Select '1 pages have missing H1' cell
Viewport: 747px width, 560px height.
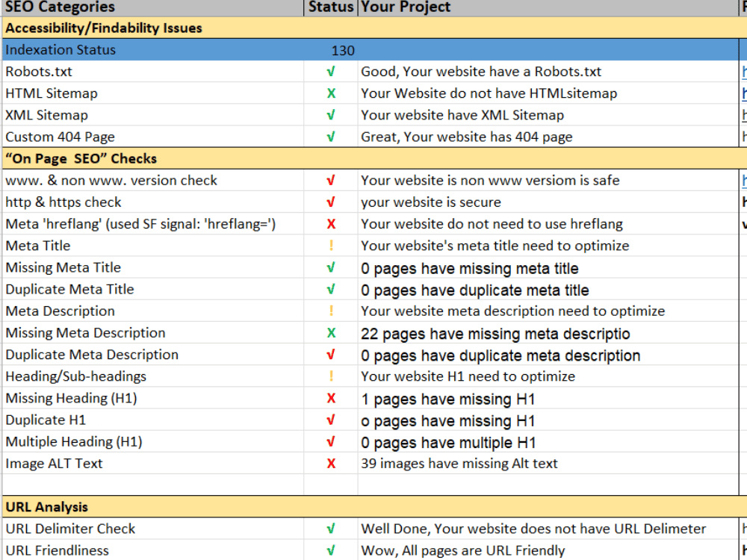pos(548,398)
